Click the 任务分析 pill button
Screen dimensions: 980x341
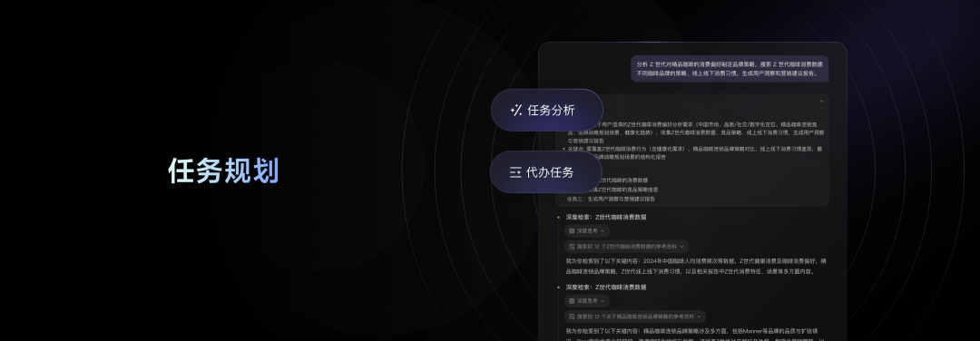click(546, 111)
